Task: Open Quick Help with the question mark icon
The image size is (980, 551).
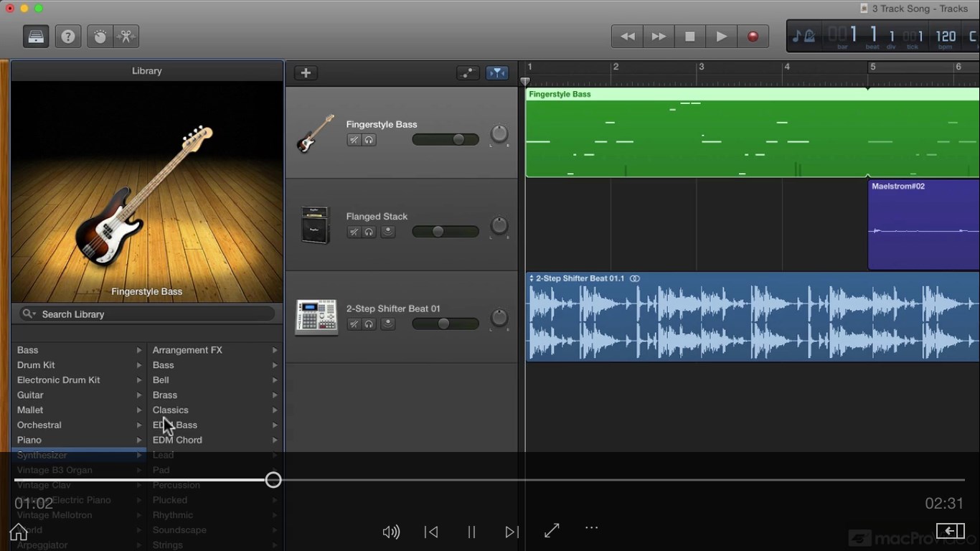Action: (68, 36)
